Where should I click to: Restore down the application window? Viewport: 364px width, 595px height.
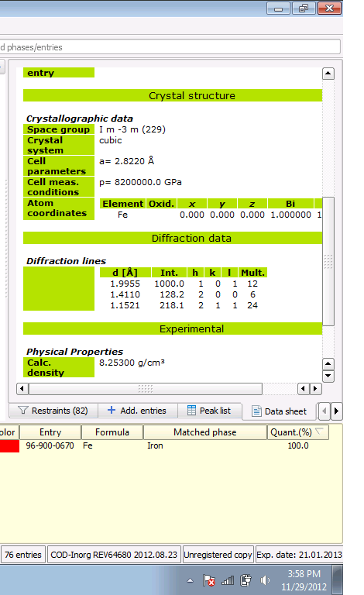click(x=304, y=8)
